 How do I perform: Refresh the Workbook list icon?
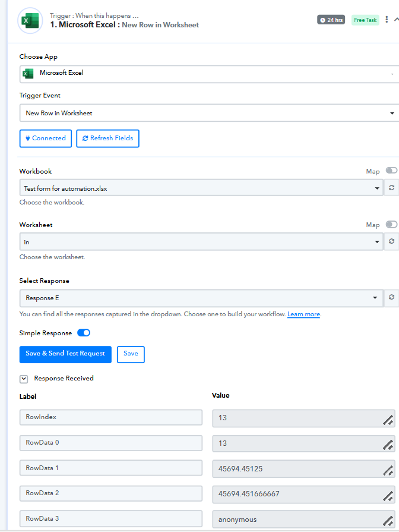(x=391, y=188)
